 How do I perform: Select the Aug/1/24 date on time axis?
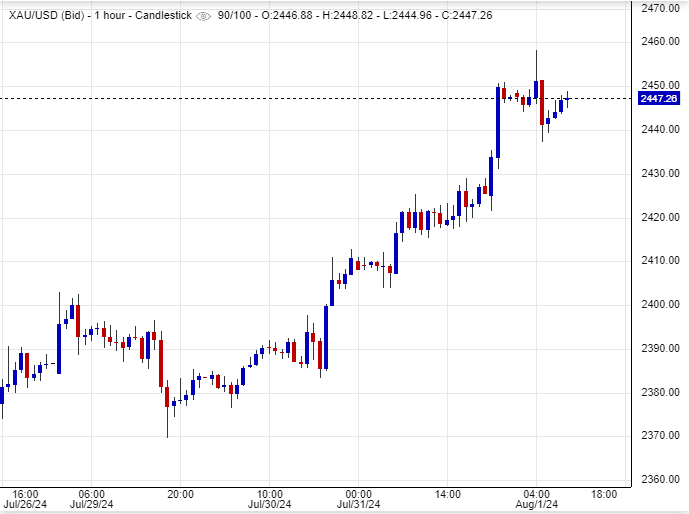pyautogui.click(x=537, y=506)
